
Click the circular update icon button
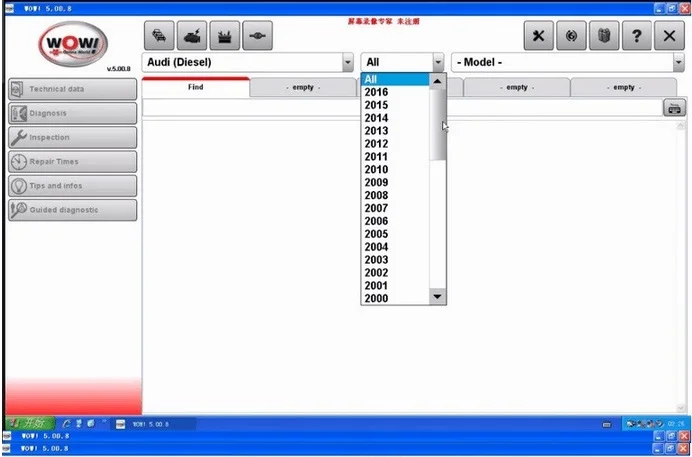pyautogui.click(x=572, y=36)
